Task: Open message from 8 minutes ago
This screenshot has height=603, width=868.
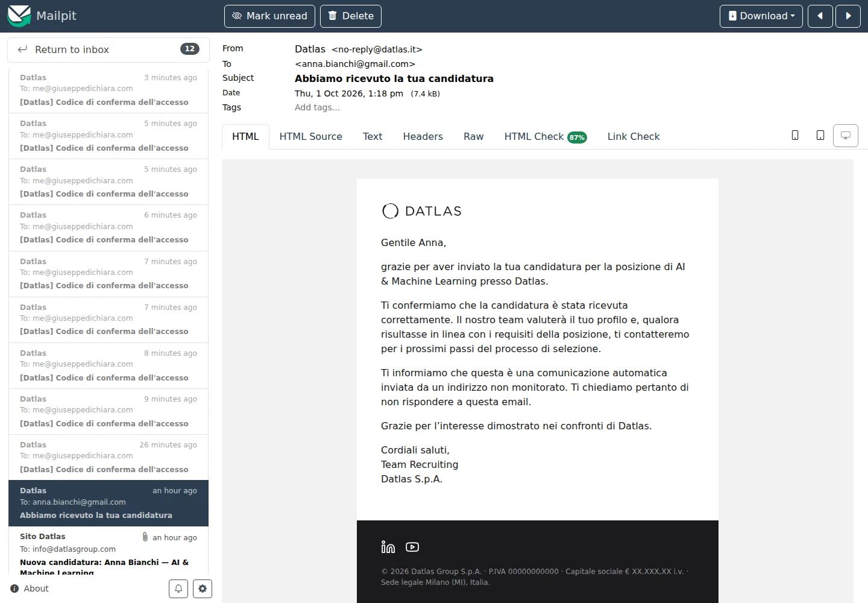Action: [x=108, y=366]
